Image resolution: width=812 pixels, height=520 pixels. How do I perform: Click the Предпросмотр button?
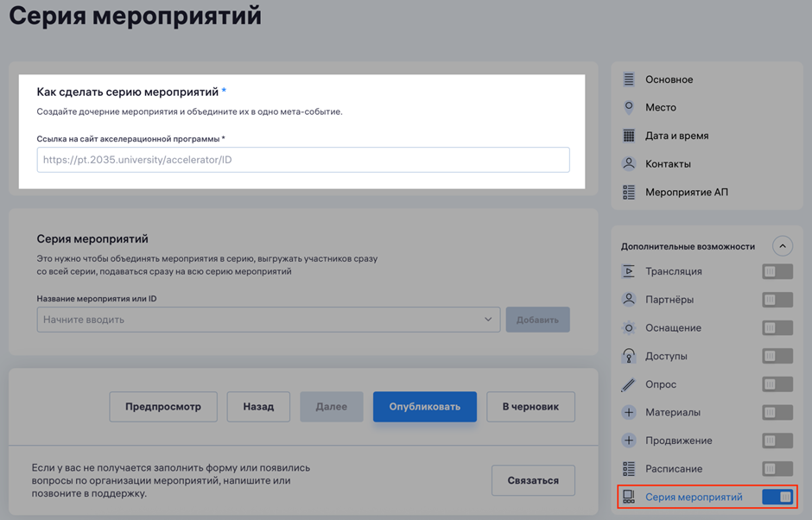pos(163,407)
